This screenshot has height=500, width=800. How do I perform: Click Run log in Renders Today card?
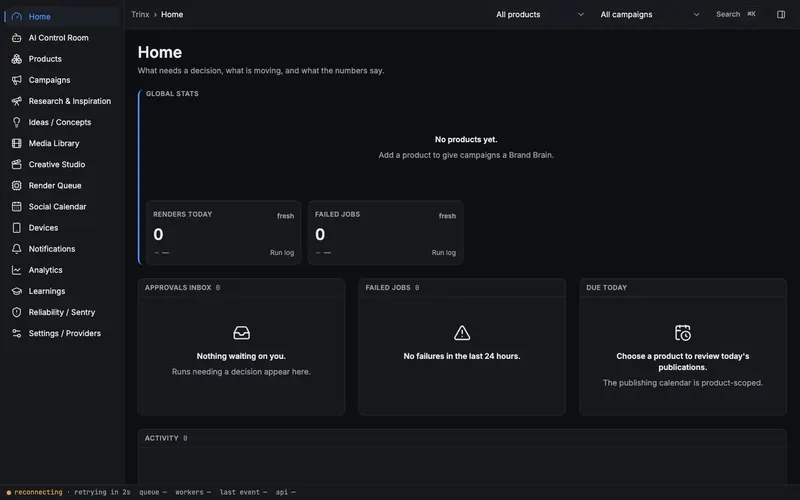282,253
